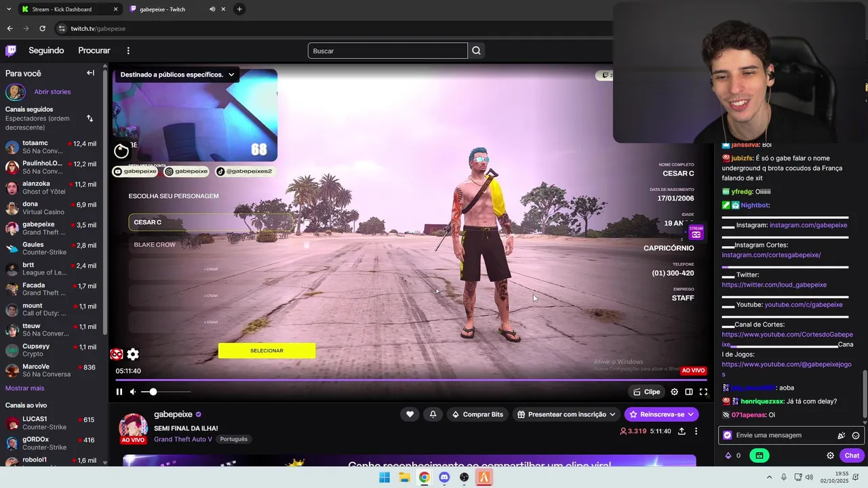This screenshot has height=488, width=868.
Task: Share the stream via upload icon
Action: tap(682, 431)
